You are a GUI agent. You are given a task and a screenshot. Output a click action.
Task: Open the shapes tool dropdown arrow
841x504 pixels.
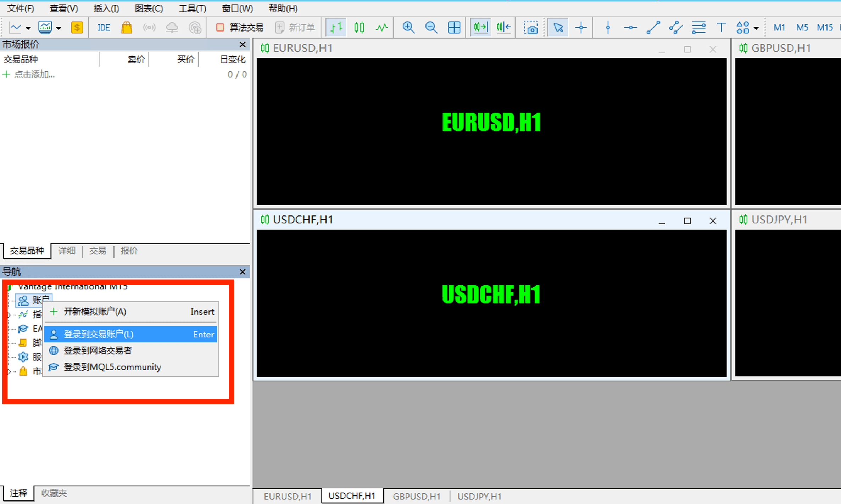coord(756,28)
